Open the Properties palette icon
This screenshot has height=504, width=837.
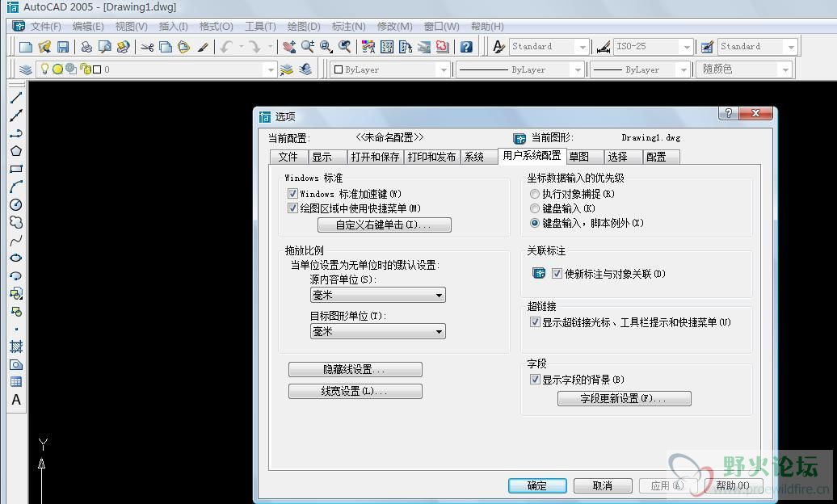coord(368,47)
